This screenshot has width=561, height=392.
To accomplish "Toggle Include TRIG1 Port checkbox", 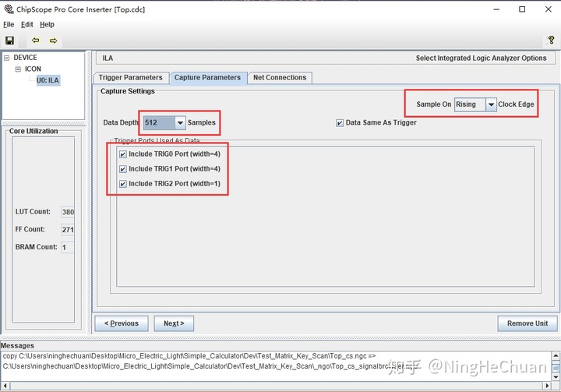I will click(123, 169).
